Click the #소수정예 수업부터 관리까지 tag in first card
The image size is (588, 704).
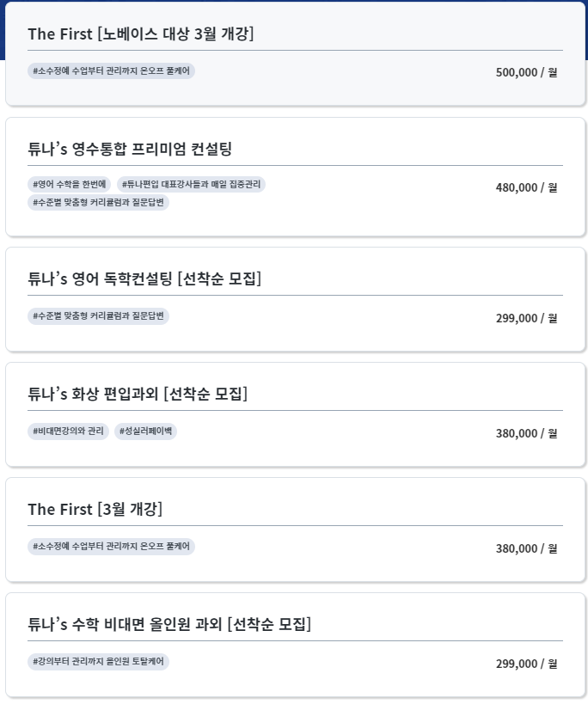tap(111, 71)
